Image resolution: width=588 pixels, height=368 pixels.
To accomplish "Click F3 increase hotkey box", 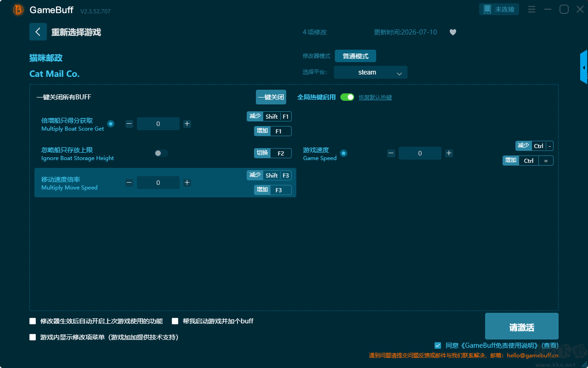I will point(273,190).
